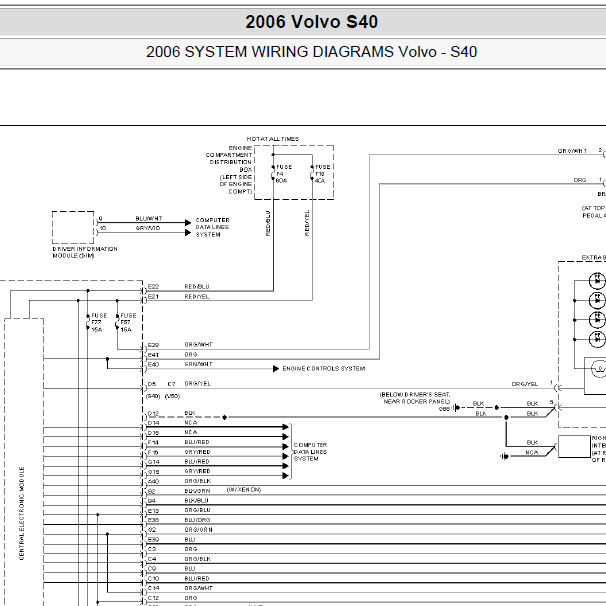Select pin label C3

pos(152,549)
